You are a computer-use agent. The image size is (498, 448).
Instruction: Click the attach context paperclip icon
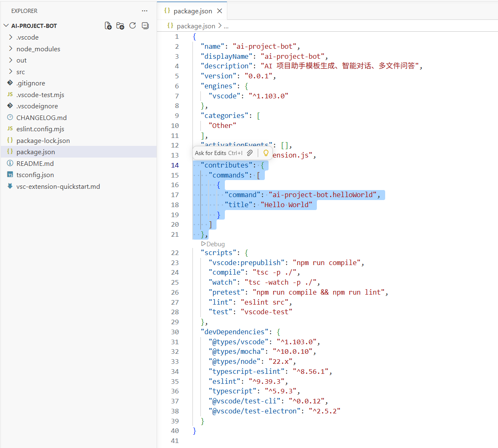[x=249, y=153]
